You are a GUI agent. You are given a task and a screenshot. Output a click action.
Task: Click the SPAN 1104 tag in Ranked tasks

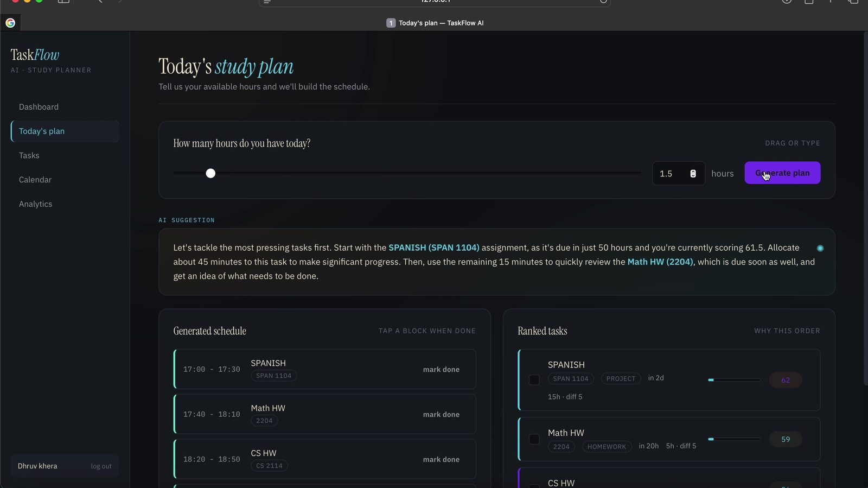(571, 378)
